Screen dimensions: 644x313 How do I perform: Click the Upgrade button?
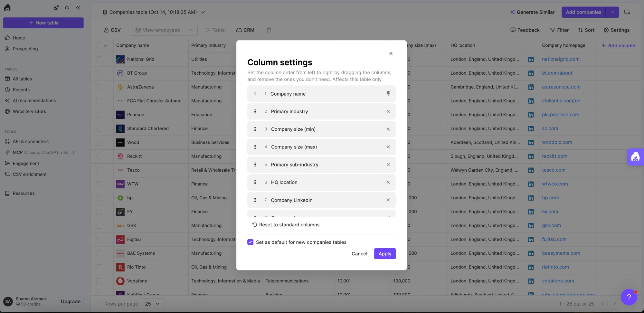[x=71, y=301]
